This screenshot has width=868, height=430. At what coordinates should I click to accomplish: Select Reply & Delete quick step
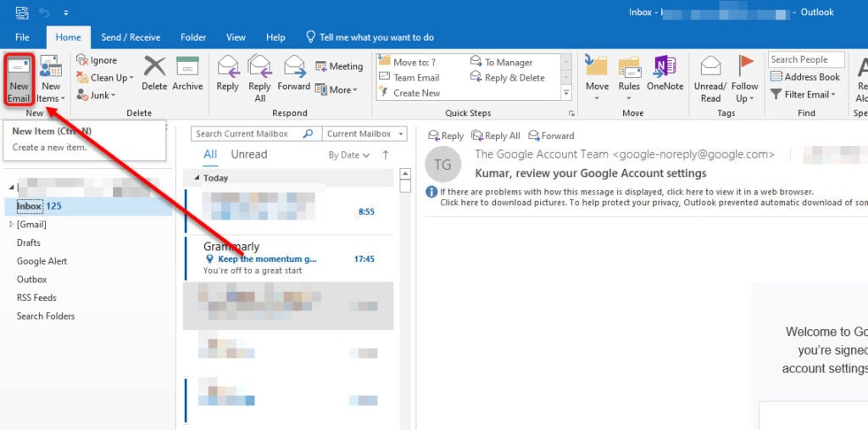(508, 77)
